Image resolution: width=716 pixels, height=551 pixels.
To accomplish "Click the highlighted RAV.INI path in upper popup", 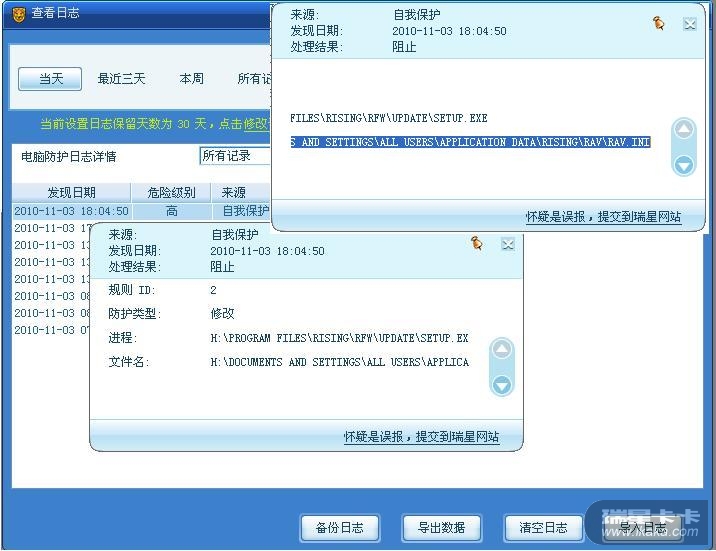I will [470, 142].
